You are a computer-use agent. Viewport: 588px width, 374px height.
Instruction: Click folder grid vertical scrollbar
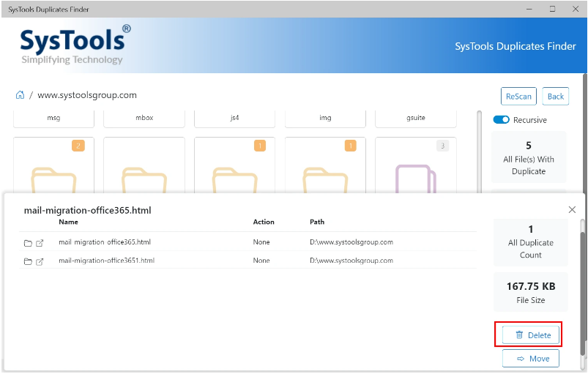click(479, 152)
